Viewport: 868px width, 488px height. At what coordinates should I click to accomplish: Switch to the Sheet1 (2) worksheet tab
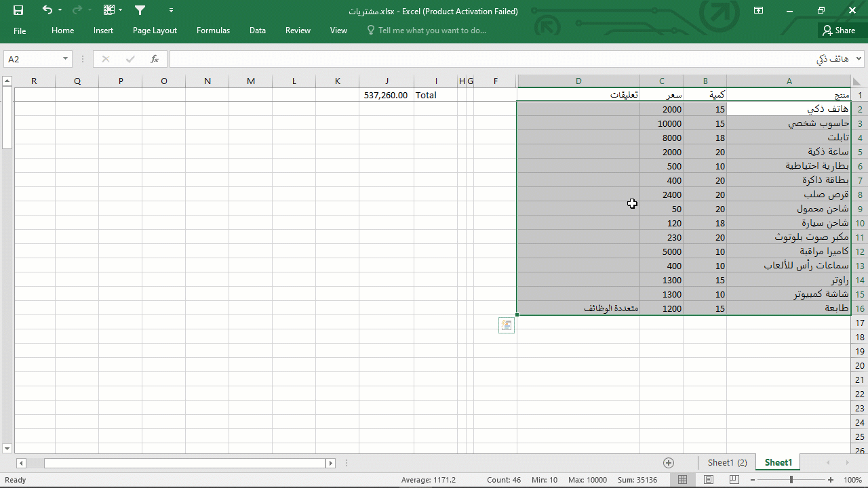tap(727, 463)
